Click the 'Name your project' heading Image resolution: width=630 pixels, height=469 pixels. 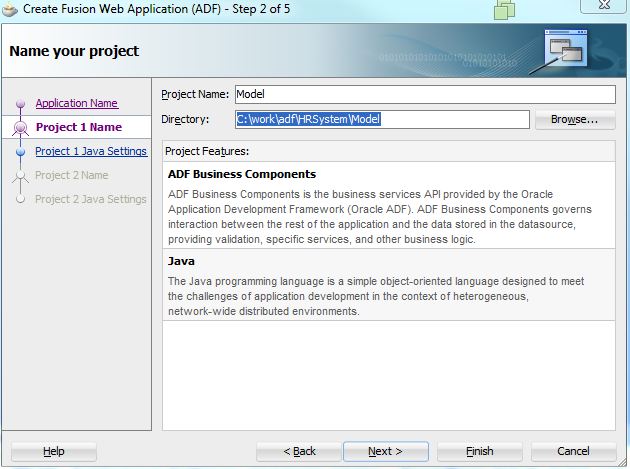pyautogui.click(x=74, y=51)
